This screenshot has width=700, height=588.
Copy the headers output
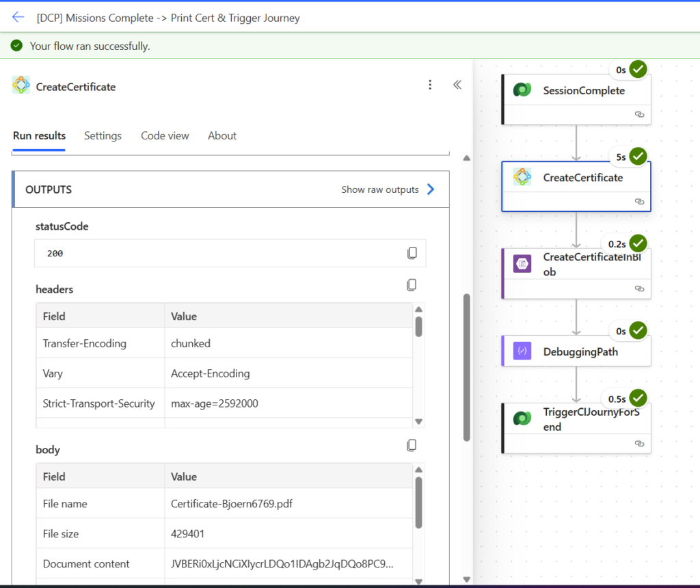pyautogui.click(x=412, y=284)
